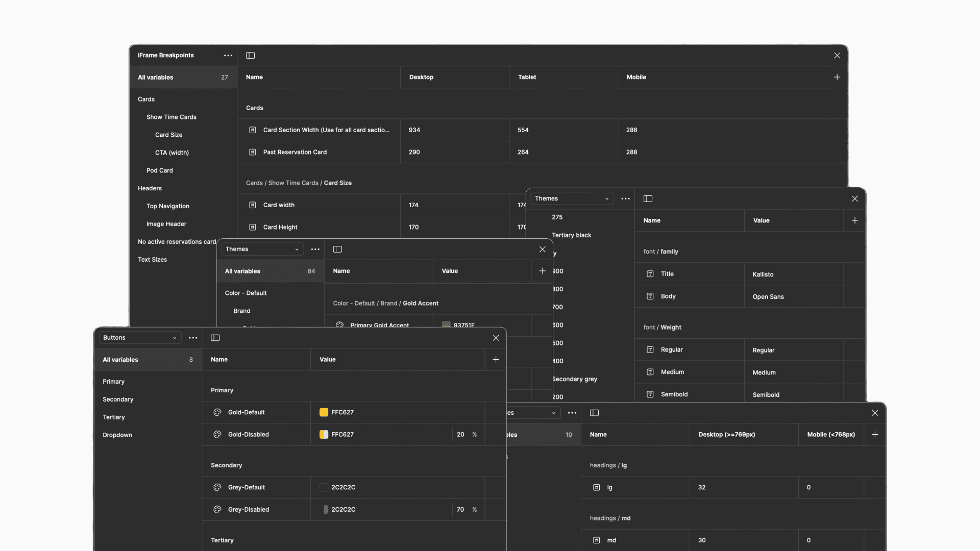Open Themes collection dropdown above All variables 84
The width and height of the screenshot is (980, 551).
click(x=262, y=249)
